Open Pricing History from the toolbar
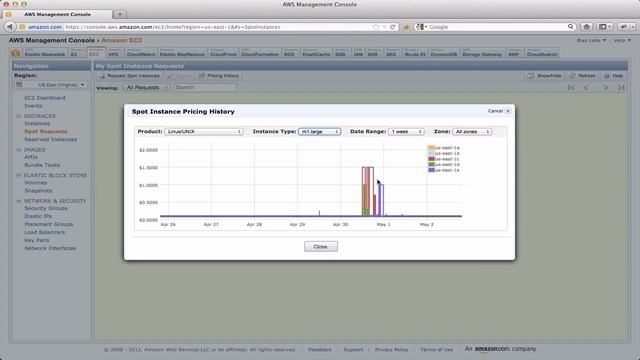 (219, 76)
